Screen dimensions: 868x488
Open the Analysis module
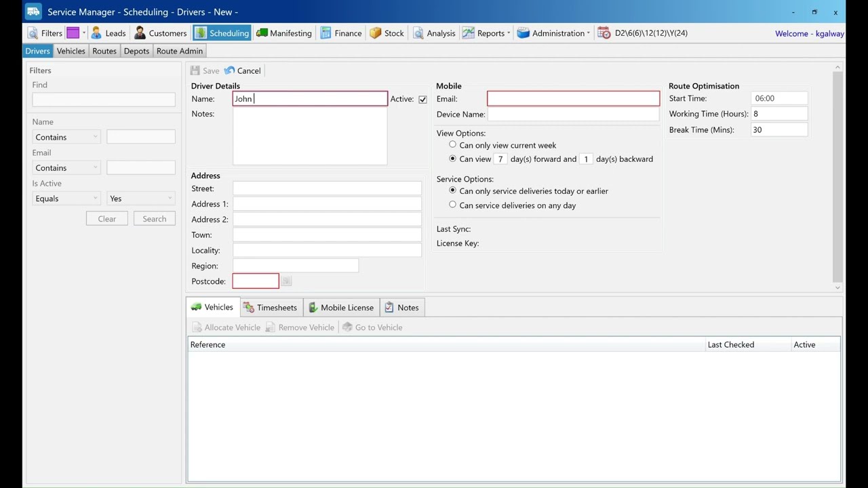click(x=434, y=33)
